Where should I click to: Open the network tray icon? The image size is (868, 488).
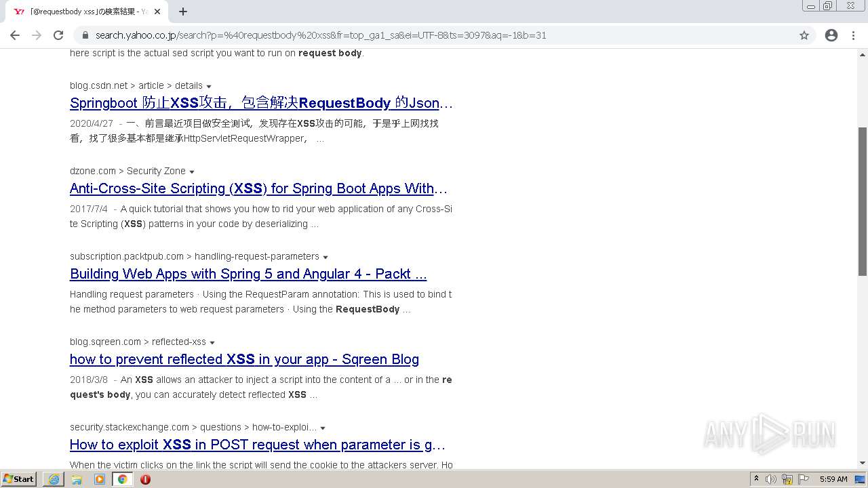point(787,479)
